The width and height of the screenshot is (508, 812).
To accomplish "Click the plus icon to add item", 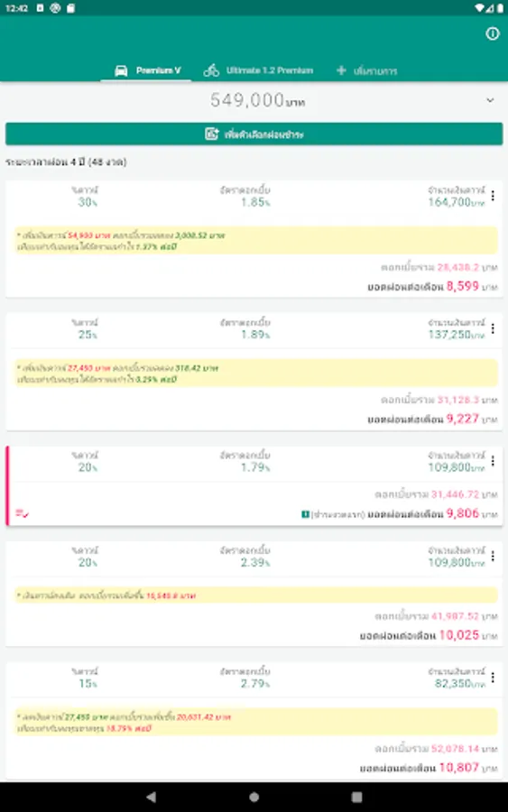I will pyautogui.click(x=341, y=70).
